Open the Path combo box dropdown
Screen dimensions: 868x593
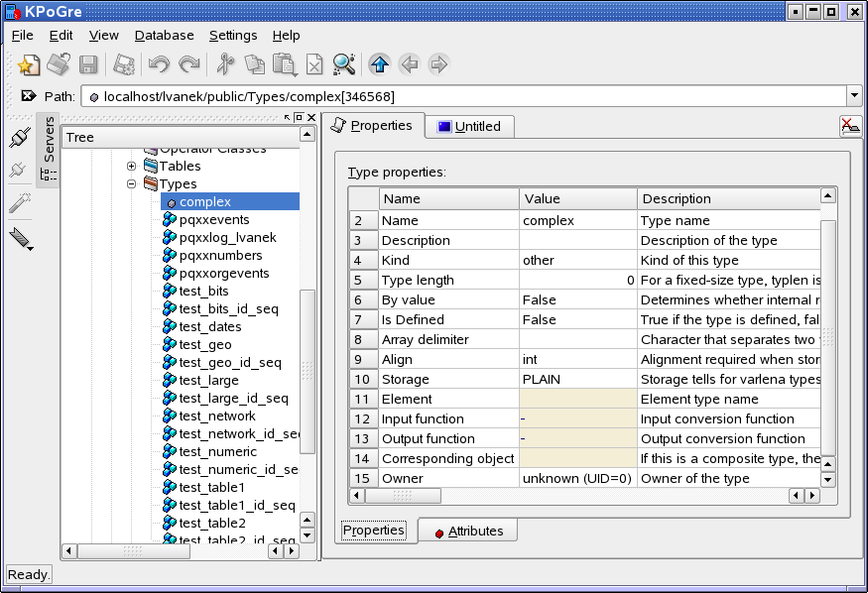(x=854, y=96)
